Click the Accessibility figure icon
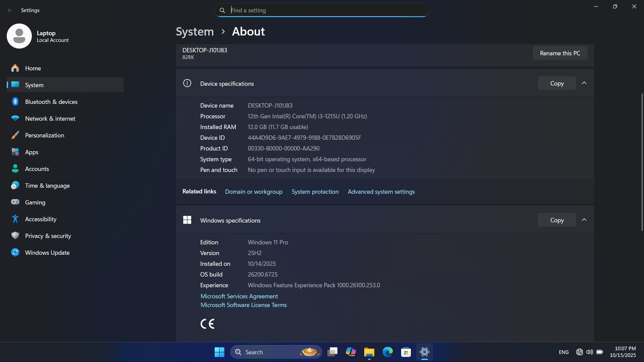The height and width of the screenshot is (362, 644). click(x=15, y=219)
